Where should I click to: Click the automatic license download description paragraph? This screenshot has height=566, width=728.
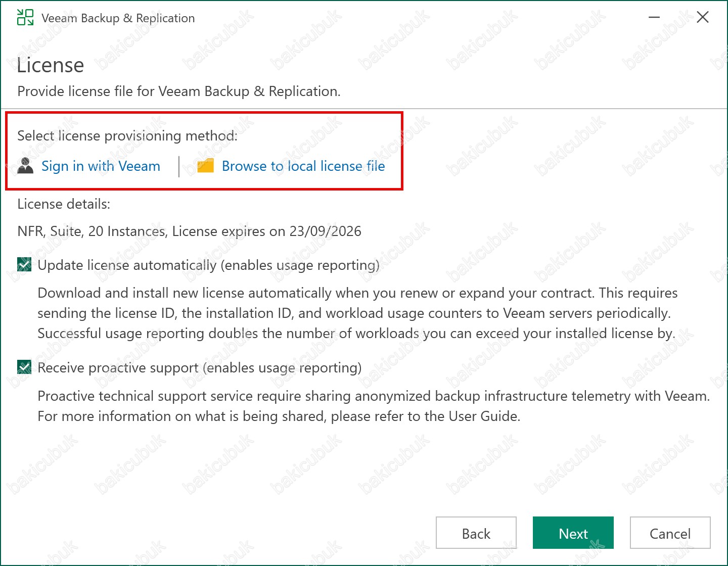point(357,313)
